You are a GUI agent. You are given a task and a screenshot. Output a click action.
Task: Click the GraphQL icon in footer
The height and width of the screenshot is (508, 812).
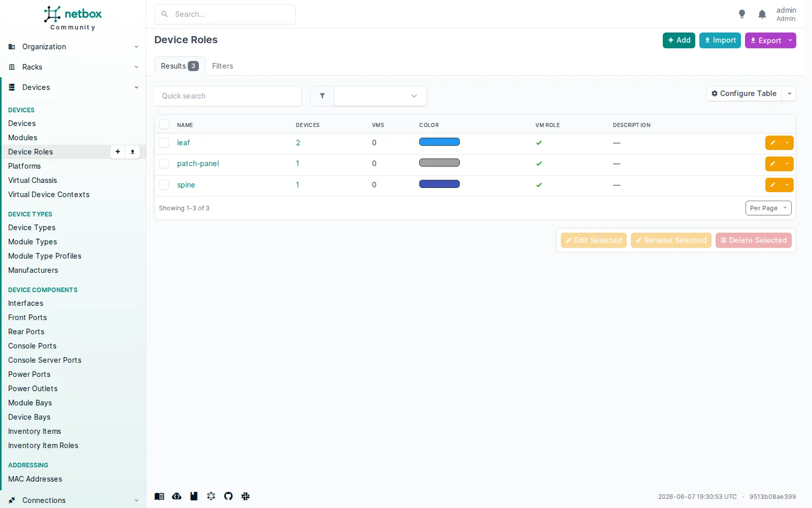point(211,496)
